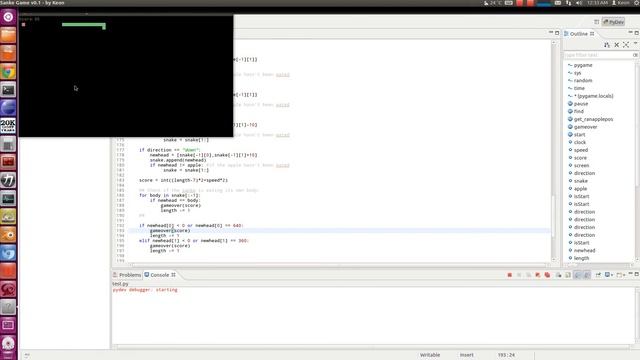The width and height of the screenshot is (640, 360).
Task: Toggle Scroll Lock in Console toolbar
Action: [568, 275]
